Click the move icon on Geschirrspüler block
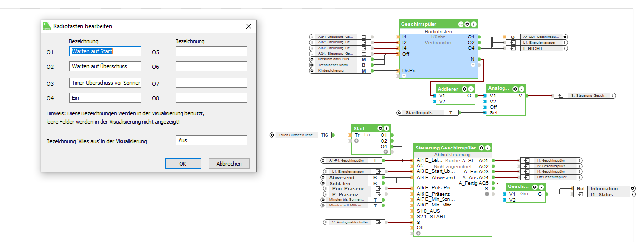Image resolution: width=644 pixels, height=242 pixels. click(461, 24)
